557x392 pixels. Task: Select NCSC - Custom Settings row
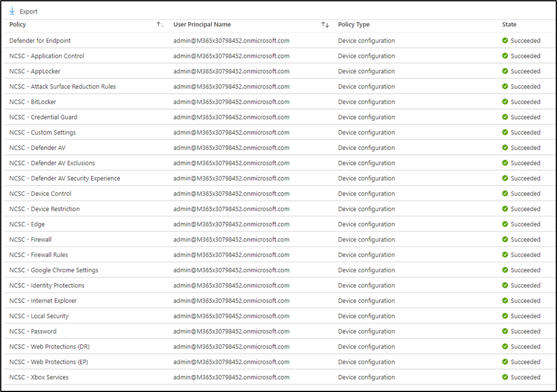280,132
